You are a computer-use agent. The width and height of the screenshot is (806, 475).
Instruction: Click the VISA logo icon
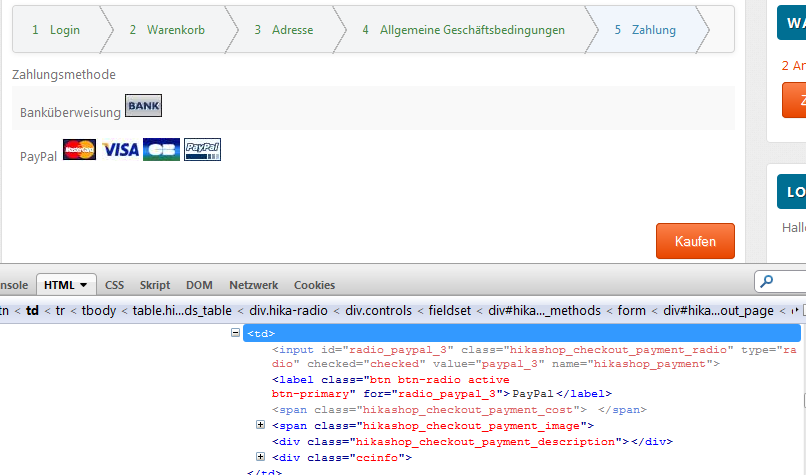pyautogui.click(x=120, y=150)
